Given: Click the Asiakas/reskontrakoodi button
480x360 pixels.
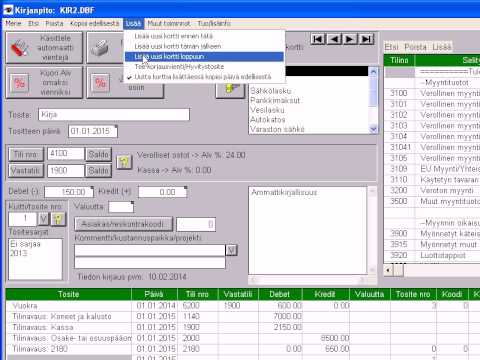Looking at the screenshot, I should [x=124, y=224].
